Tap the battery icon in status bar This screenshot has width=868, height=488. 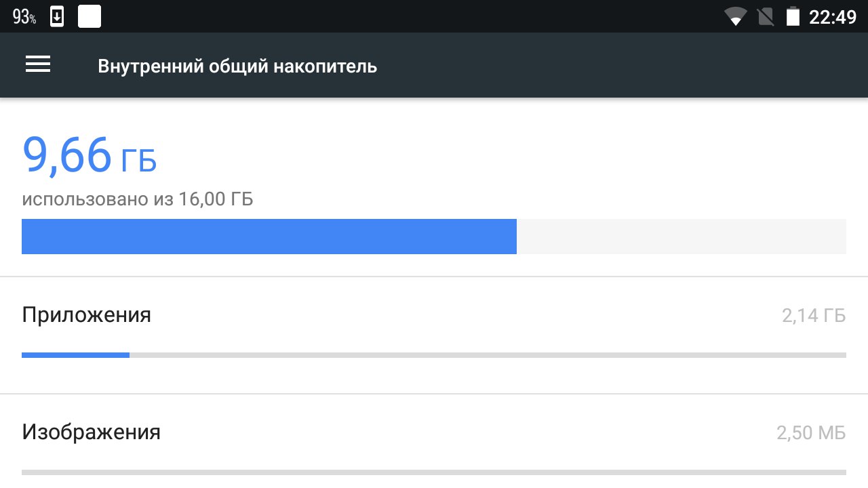793,17
